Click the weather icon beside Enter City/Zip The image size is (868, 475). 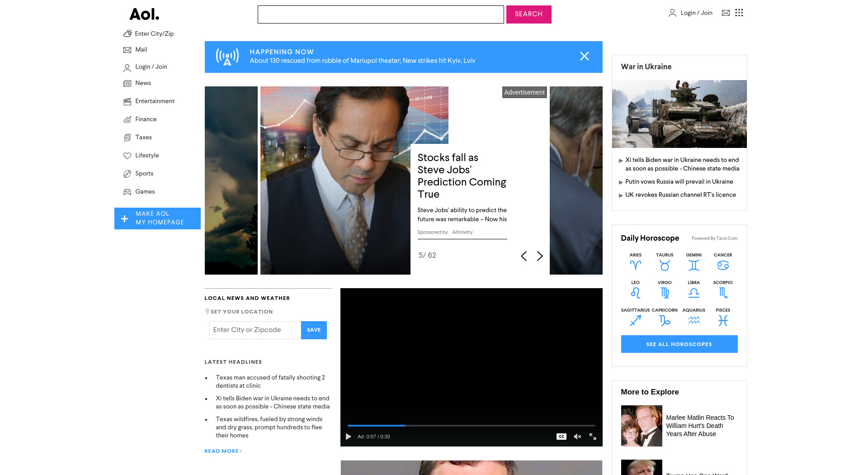[127, 33]
